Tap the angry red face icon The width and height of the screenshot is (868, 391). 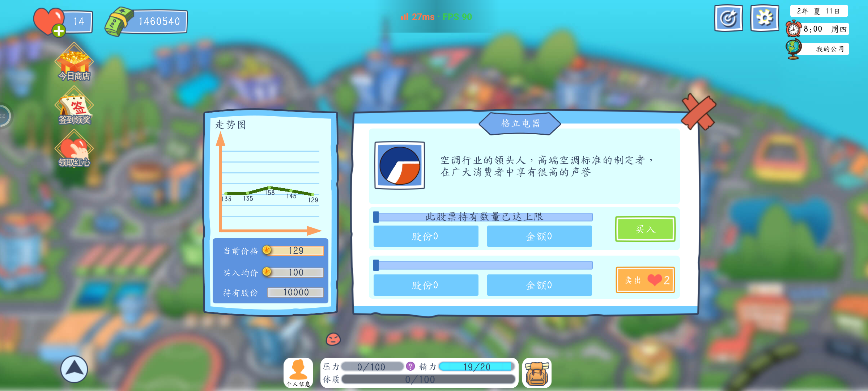333,339
